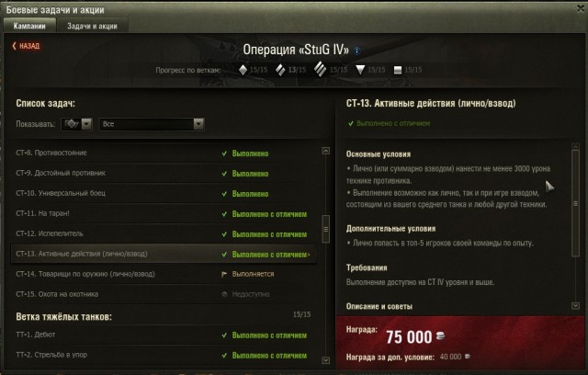Open task СТ-15. Охота на охотника
The width and height of the screenshot is (588, 375).
pos(164,294)
